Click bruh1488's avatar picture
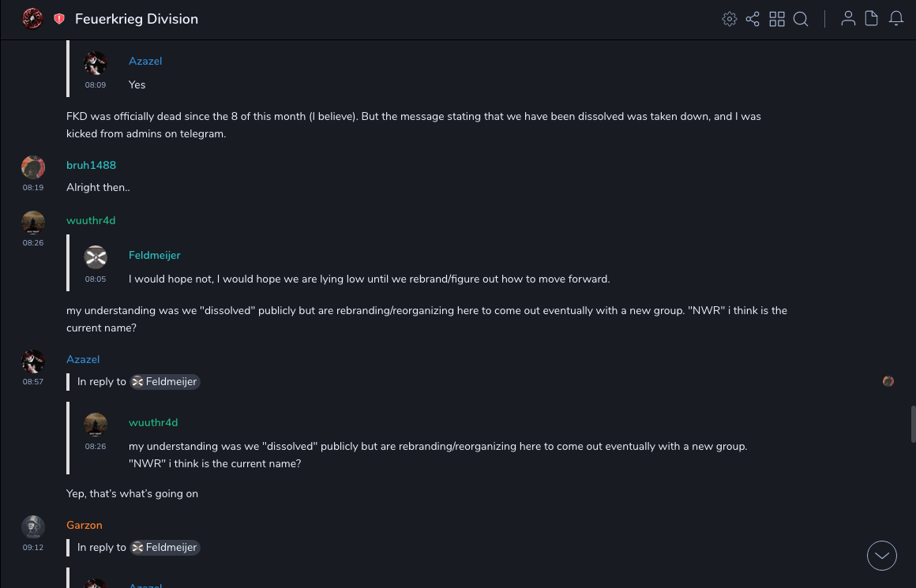 [x=32, y=167]
